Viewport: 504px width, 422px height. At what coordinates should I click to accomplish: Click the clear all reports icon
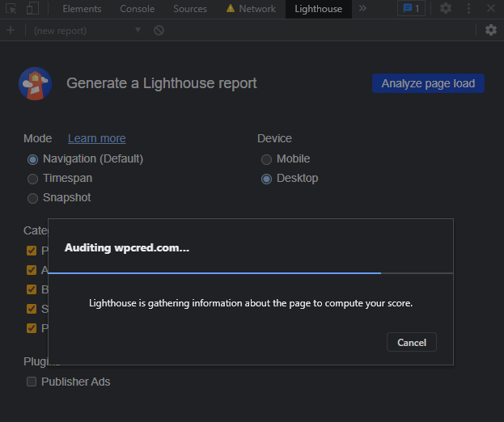(159, 31)
